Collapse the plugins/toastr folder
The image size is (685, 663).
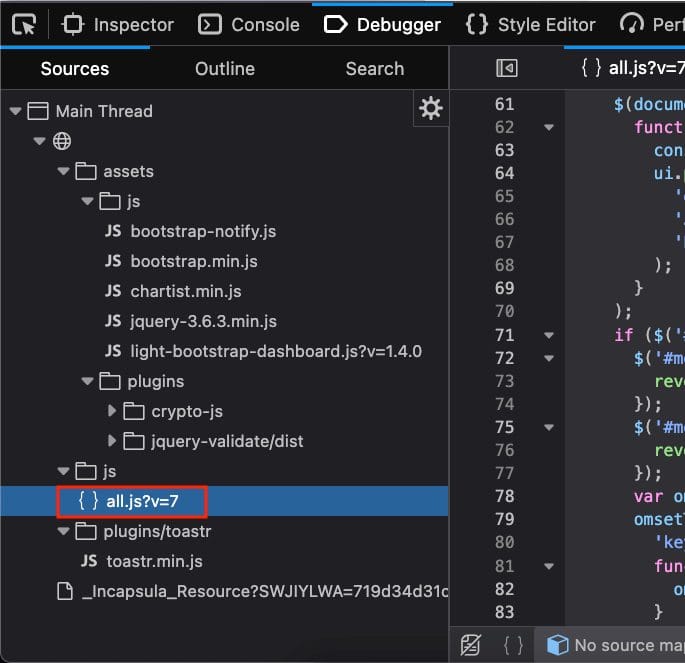pos(64,532)
